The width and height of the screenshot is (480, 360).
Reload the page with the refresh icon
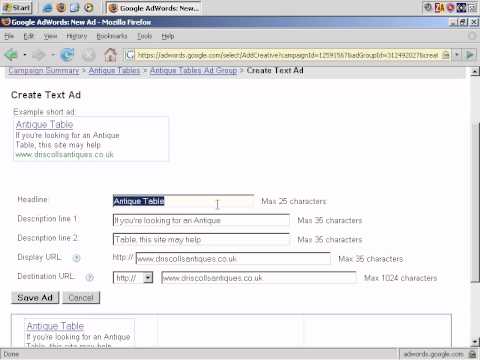pos(67,55)
